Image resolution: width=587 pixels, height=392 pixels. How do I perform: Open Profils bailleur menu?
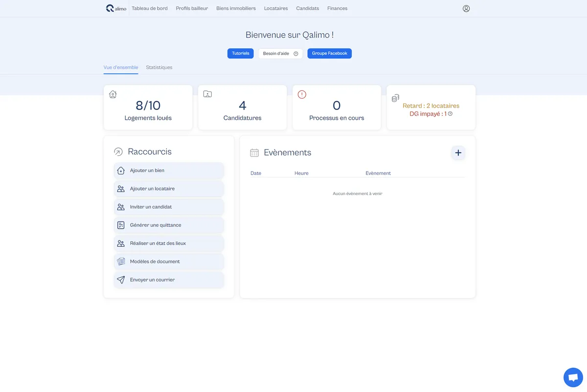point(192,8)
